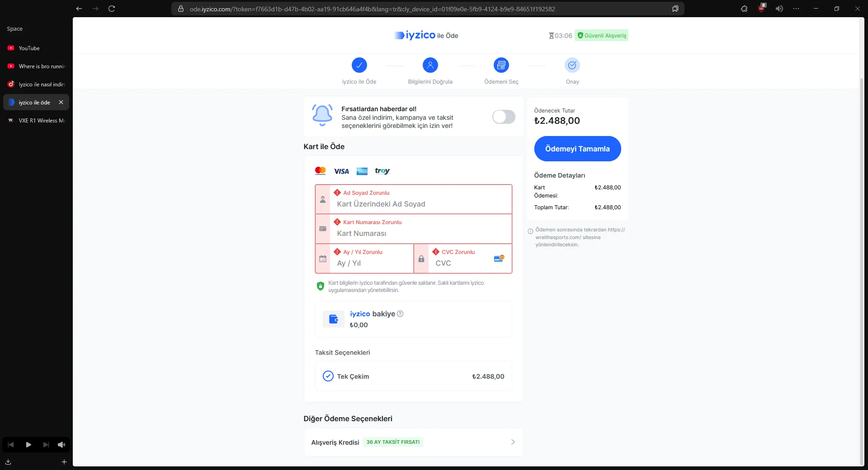The width and height of the screenshot is (868, 470).
Task: Focus the CVC input field
Action: [x=463, y=258]
